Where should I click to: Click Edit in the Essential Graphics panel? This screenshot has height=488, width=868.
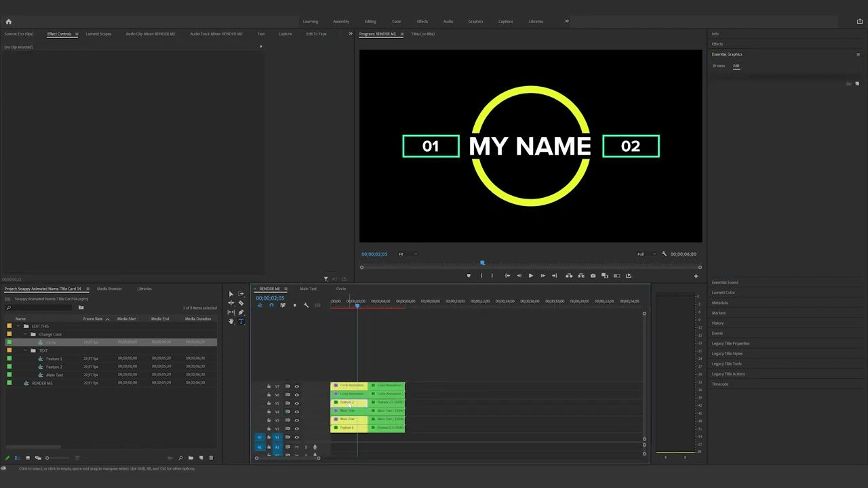(x=736, y=66)
